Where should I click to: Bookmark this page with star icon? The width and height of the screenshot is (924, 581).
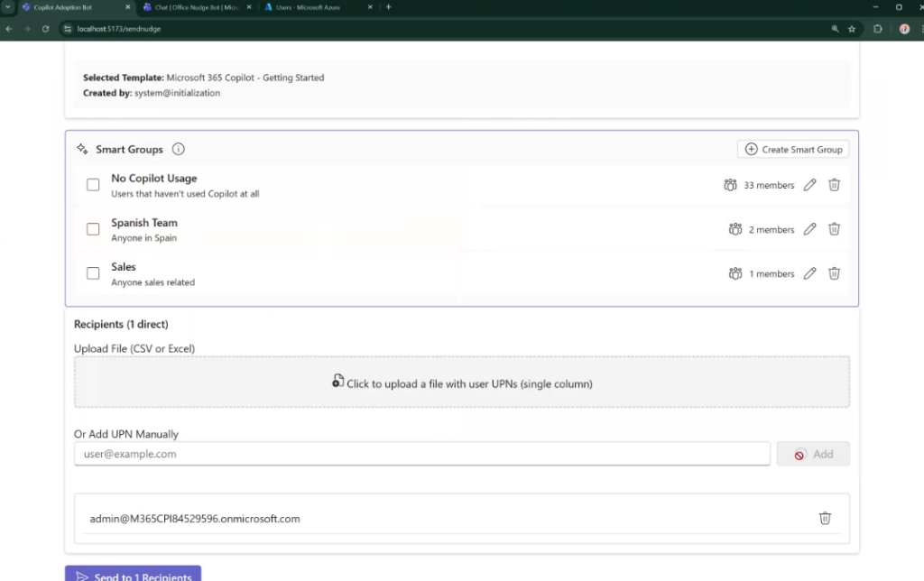click(x=851, y=29)
